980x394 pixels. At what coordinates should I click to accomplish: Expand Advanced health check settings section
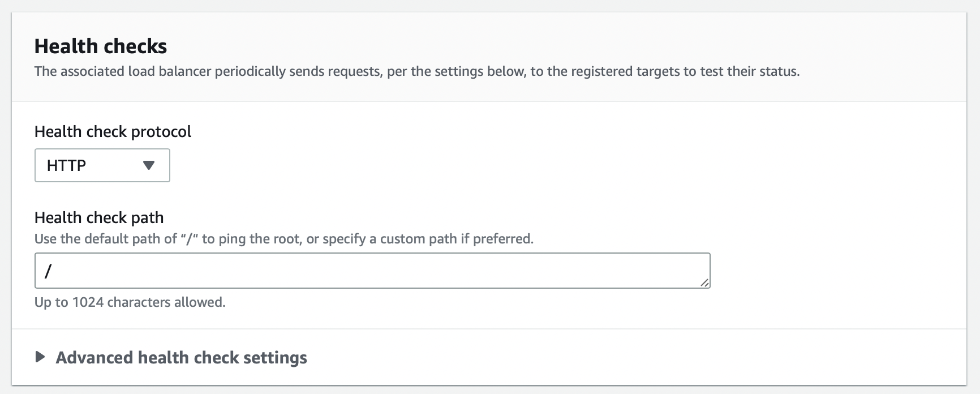point(181,358)
